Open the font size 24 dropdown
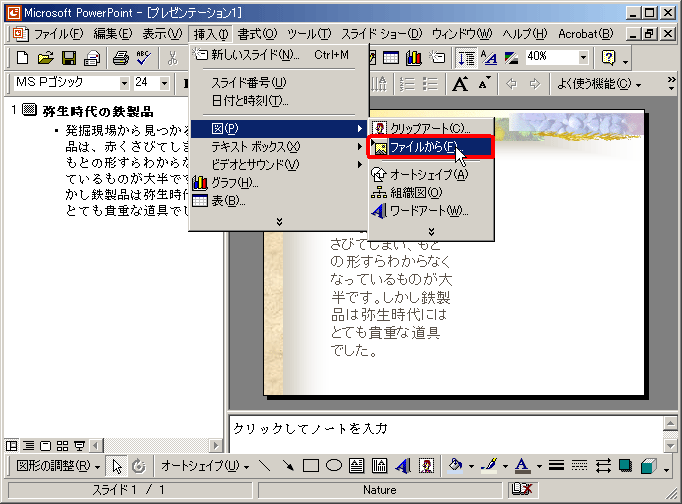 click(x=164, y=83)
